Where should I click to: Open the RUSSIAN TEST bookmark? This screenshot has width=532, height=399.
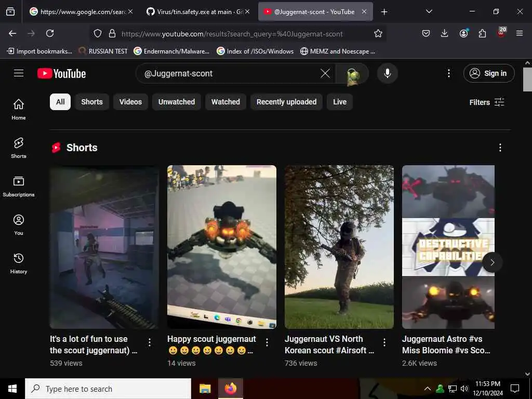103,51
